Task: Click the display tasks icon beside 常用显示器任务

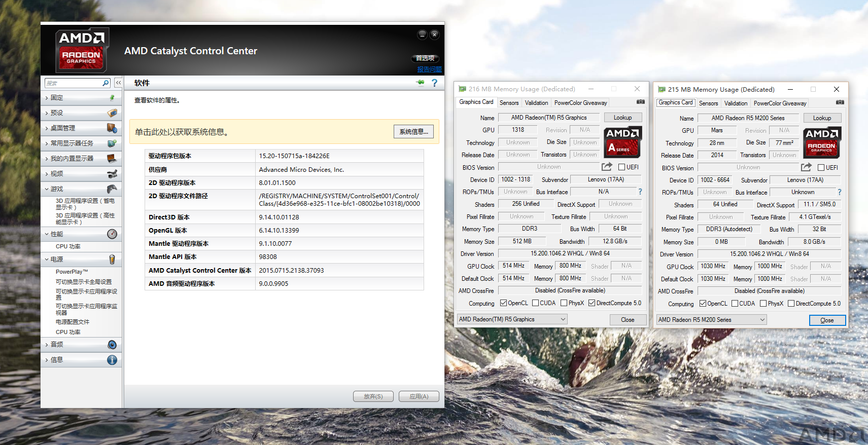Action: (112, 143)
